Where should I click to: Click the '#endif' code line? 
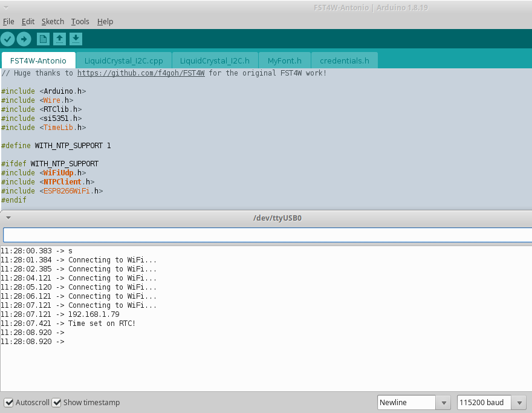13,200
